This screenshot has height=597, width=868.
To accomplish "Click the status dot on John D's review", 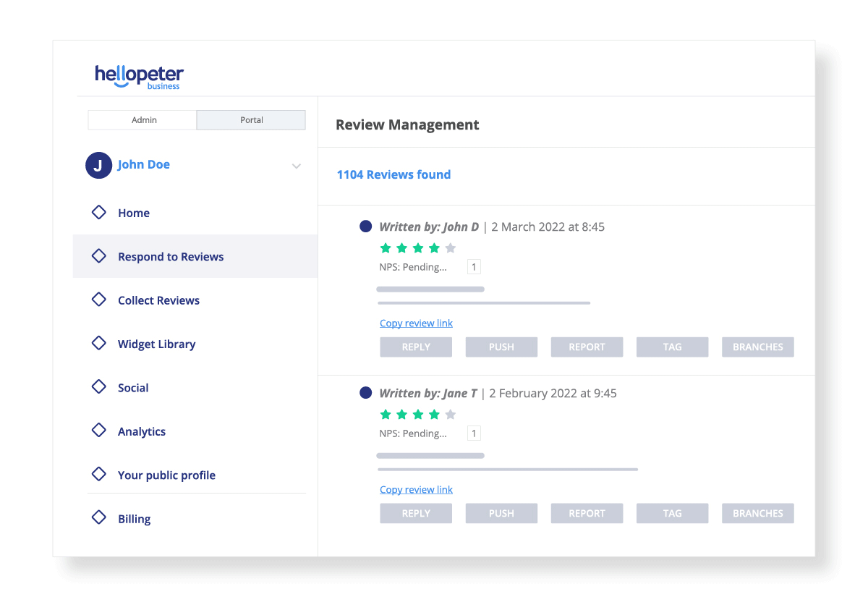I will 365,226.
